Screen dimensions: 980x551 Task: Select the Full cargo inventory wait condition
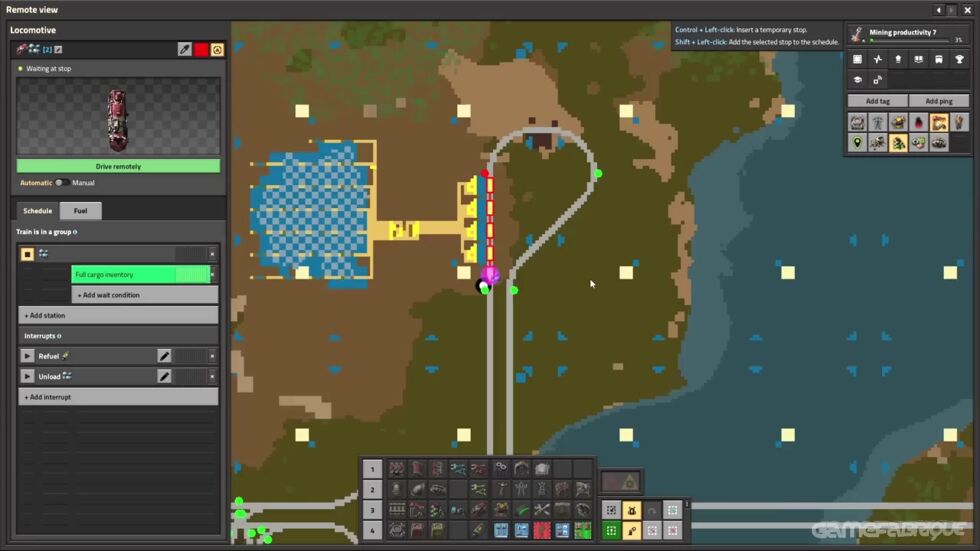(x=141, y=274)
